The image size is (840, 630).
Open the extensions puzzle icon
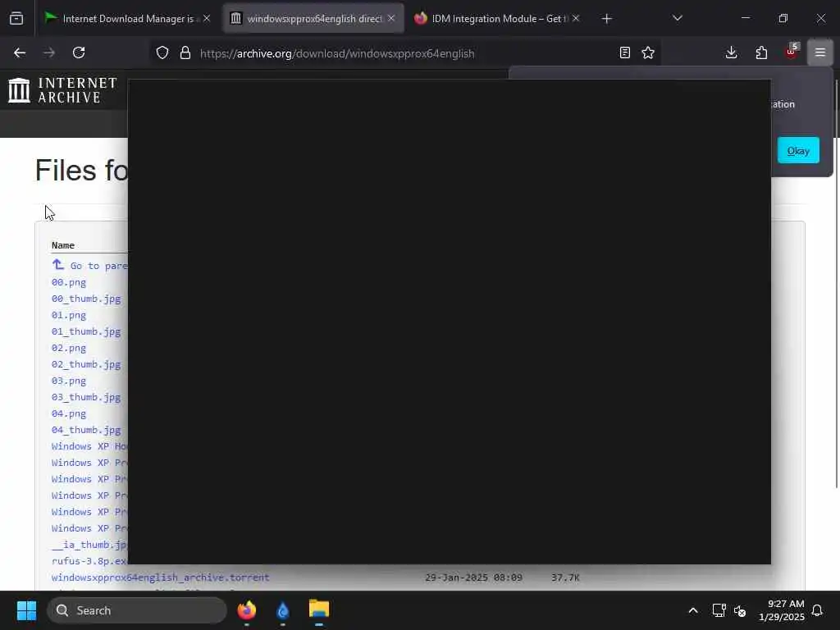point(761,52)
